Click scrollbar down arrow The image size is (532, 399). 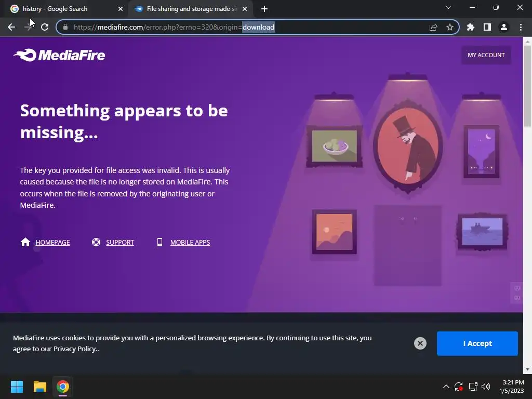pyautogui.click(x=527, y=369)
